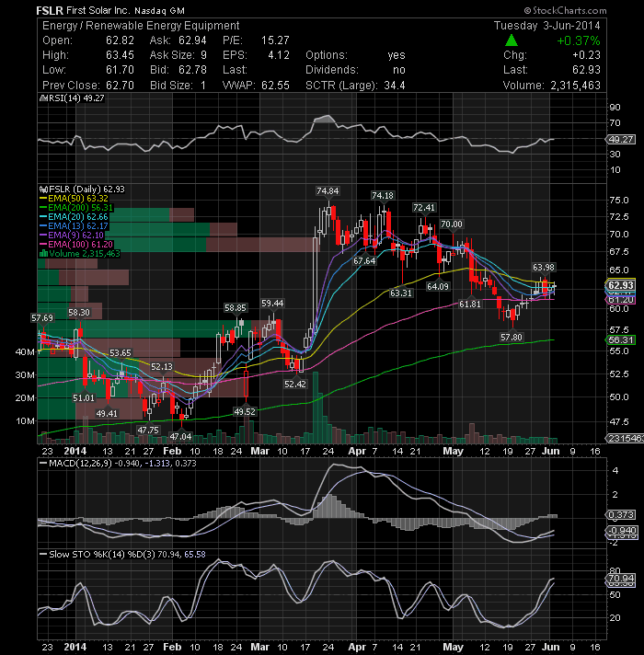Click the Prev Close value 62.70
This screenshot has height=655, width=644.
click(x=120, y=86)
